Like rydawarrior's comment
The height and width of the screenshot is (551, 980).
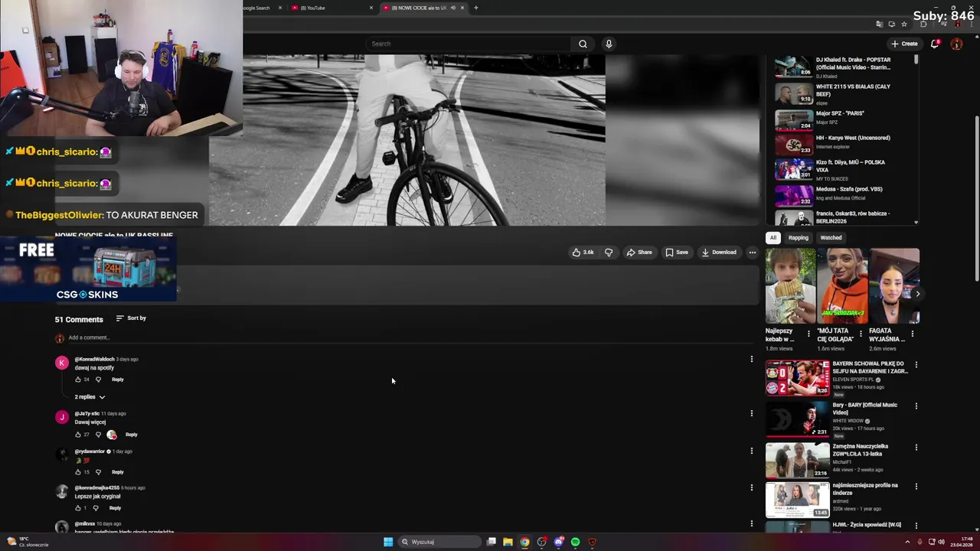pyautogui.click(x=78, y=472)
